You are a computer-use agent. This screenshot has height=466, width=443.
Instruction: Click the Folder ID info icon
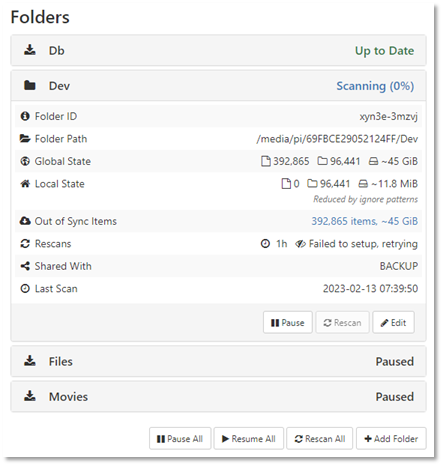pyautogui.click(x=25, y=116)
